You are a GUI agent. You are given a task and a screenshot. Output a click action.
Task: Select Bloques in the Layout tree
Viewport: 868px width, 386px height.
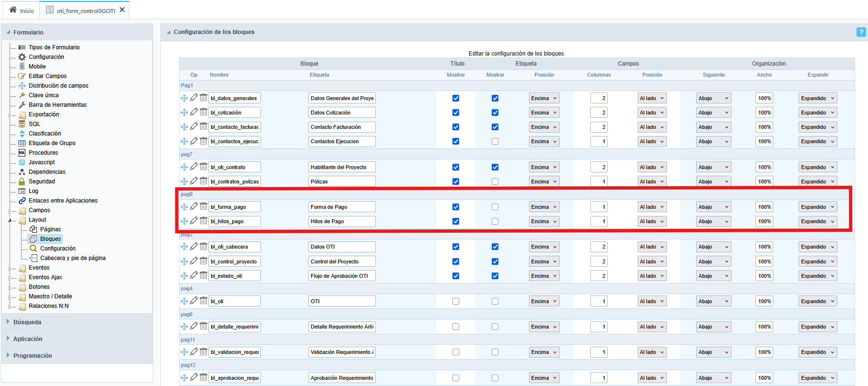(50, 239)
